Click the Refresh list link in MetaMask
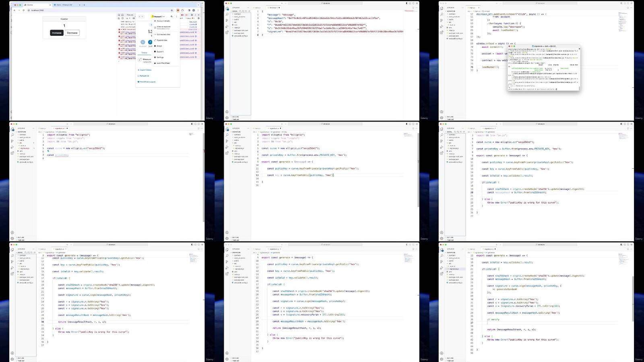 pyautogui.click(x=144, y=76)
